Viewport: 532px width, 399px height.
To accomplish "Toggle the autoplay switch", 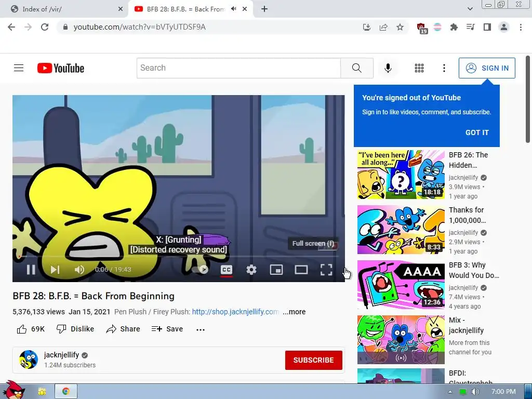I will (200, 270).
